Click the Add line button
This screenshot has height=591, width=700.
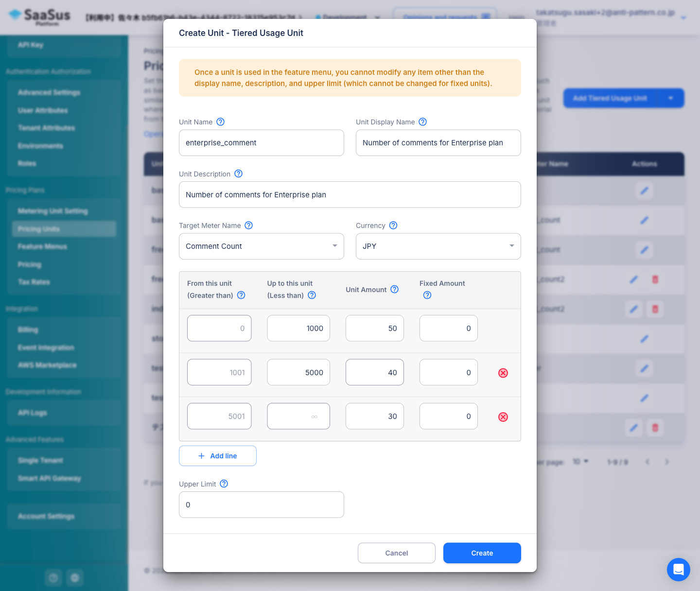click(x=218, y=456)
